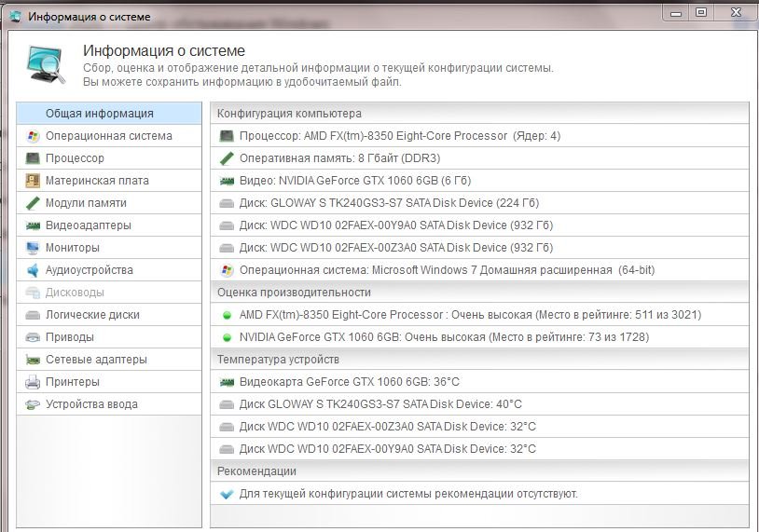Click the speaker icon beside Аудиоустройства
The width and height of the screenshot is (759, 532).
click(33, 270)
